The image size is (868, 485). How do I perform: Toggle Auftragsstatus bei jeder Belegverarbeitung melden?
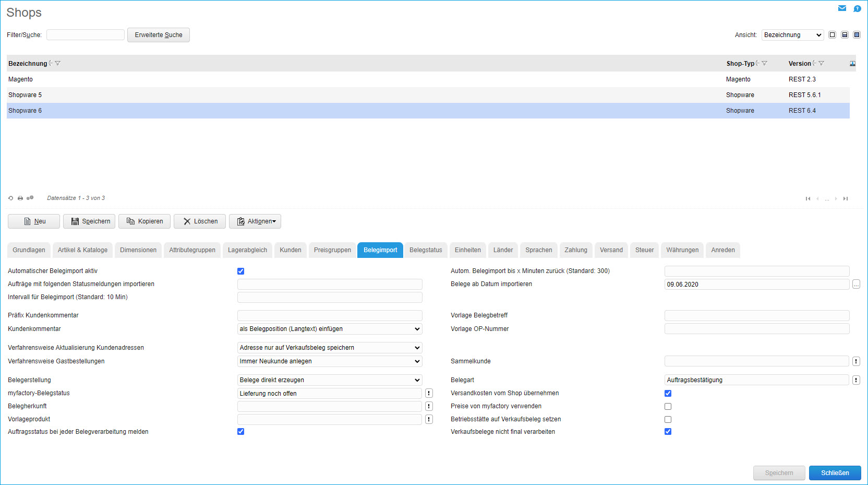(x=240, y=431)
